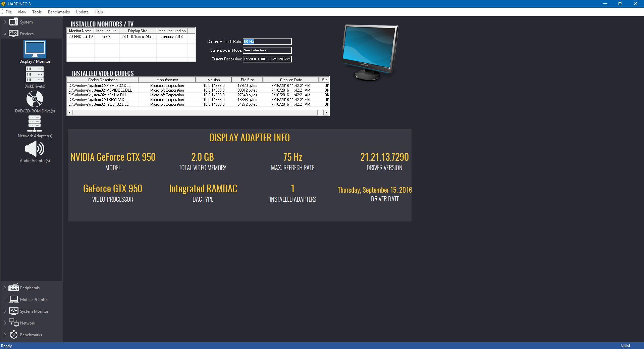Screen dimensions: 644x349
Task: Open the DiskDrive(s) icon
Action: [x=35, y=74]
